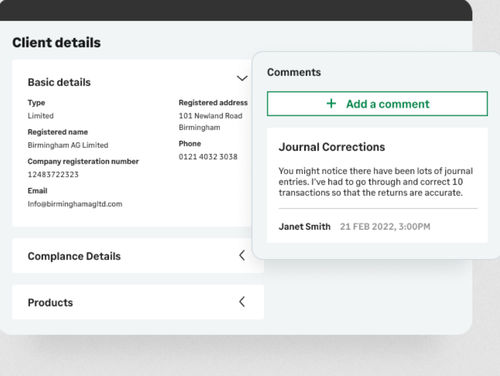Open the Journal Corrections comment title

(x=332, y=147)
